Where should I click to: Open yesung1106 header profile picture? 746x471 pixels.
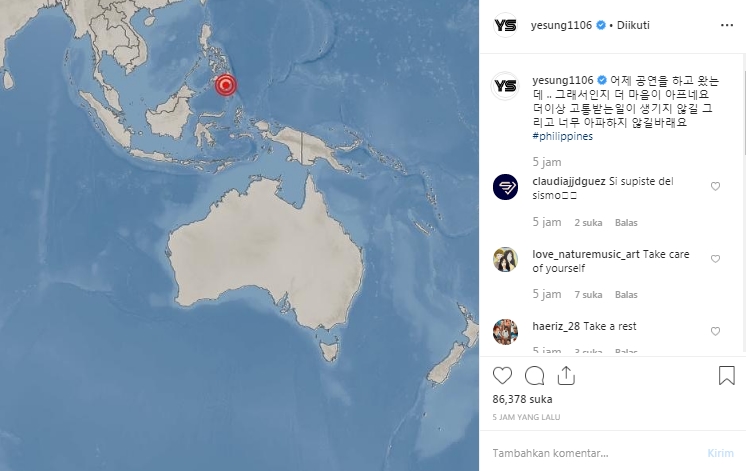pos(505,25)
